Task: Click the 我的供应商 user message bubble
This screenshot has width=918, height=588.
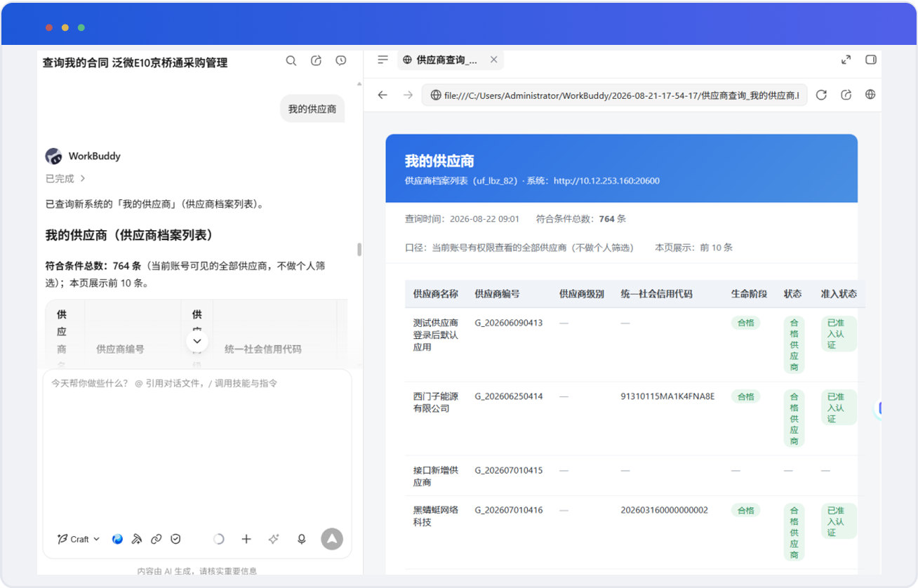Action: (312, 109)
